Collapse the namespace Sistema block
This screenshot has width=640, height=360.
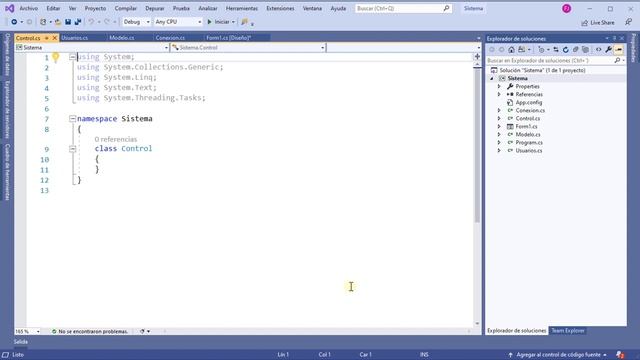72,119
